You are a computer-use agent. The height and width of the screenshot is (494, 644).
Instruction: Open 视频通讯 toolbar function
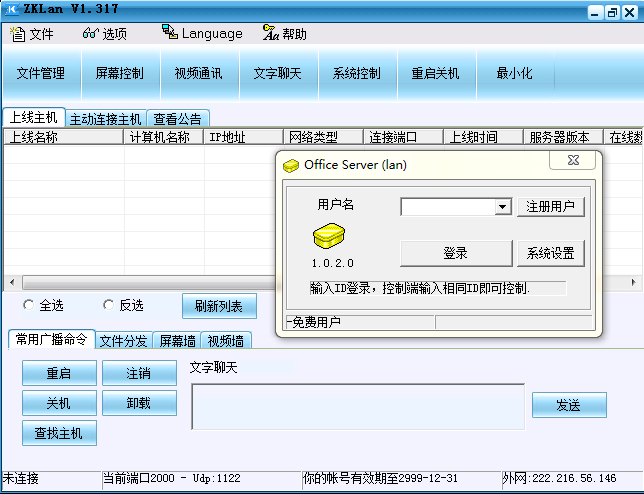(x=198, y=74)
